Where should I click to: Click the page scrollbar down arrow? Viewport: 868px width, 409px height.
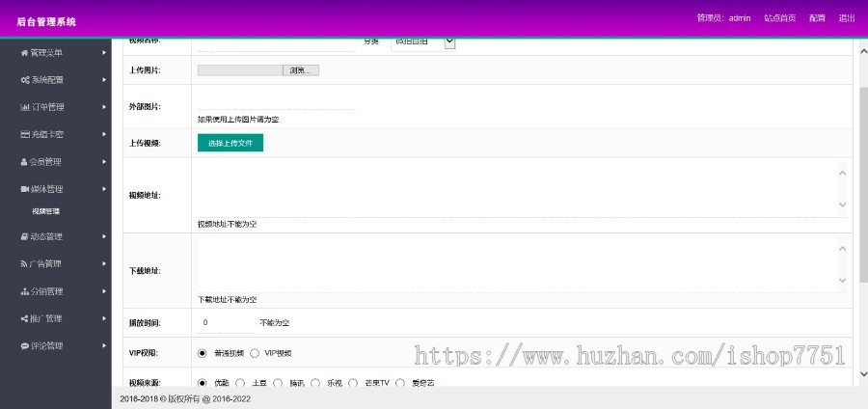pos(863,374)
